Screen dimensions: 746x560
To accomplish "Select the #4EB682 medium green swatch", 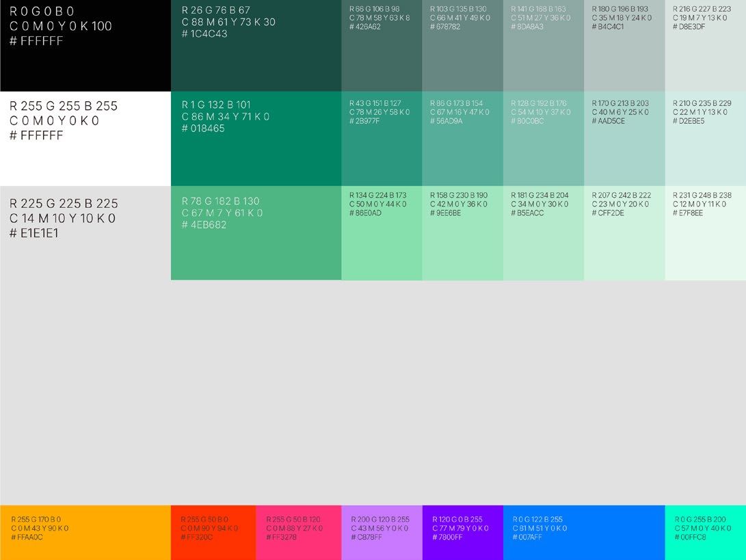I will [256, 233].
